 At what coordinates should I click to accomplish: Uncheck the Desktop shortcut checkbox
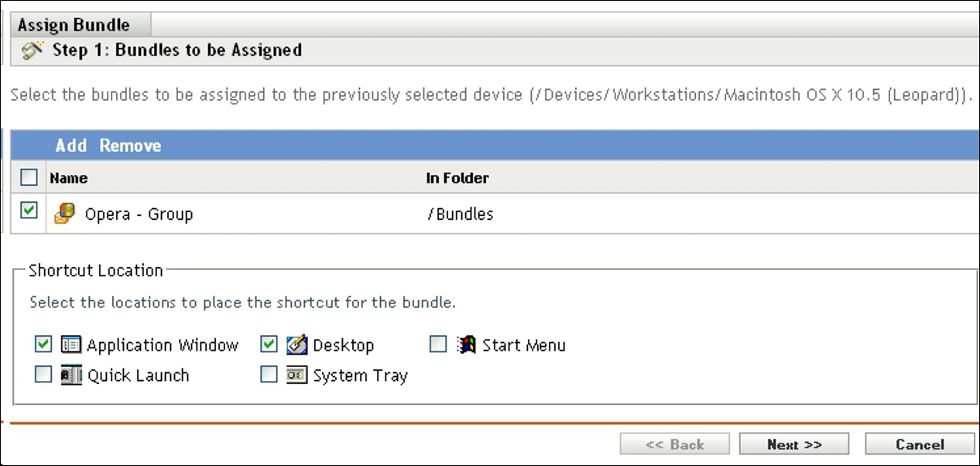coord(269,344)
